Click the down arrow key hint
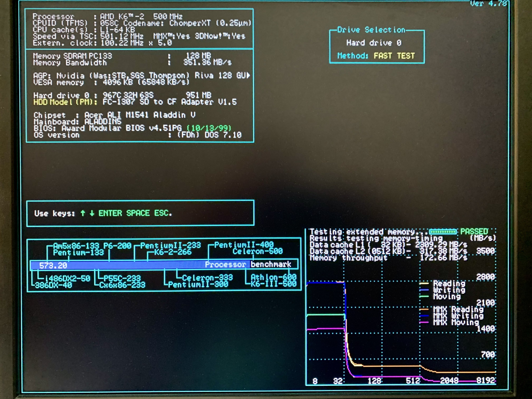 coord(92,213)
